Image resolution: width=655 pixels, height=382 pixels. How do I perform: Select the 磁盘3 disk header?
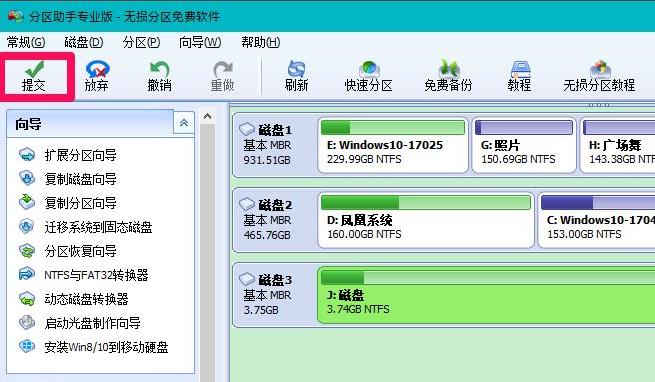[x=274, y=295]
